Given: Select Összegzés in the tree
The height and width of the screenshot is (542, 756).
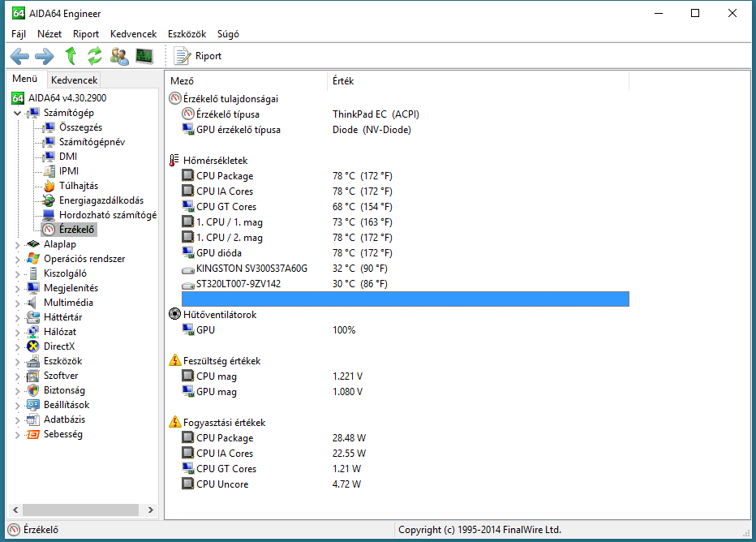Looking at the screenshot, I should (80, 127).
